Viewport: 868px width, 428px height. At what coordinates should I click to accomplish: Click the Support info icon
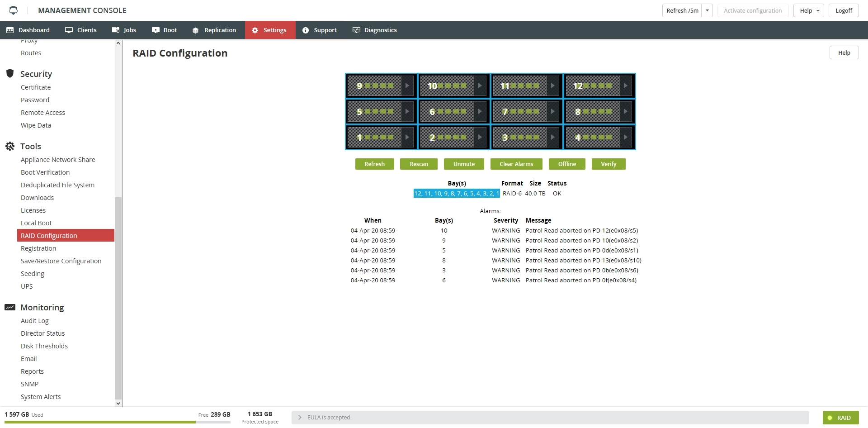click(x=306, y=30)
